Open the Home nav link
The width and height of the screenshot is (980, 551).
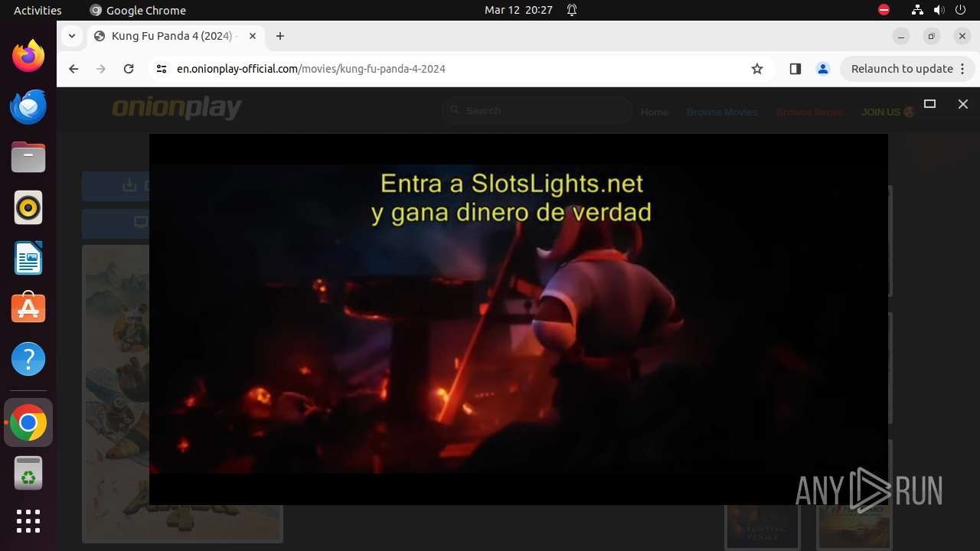point(655,112)
